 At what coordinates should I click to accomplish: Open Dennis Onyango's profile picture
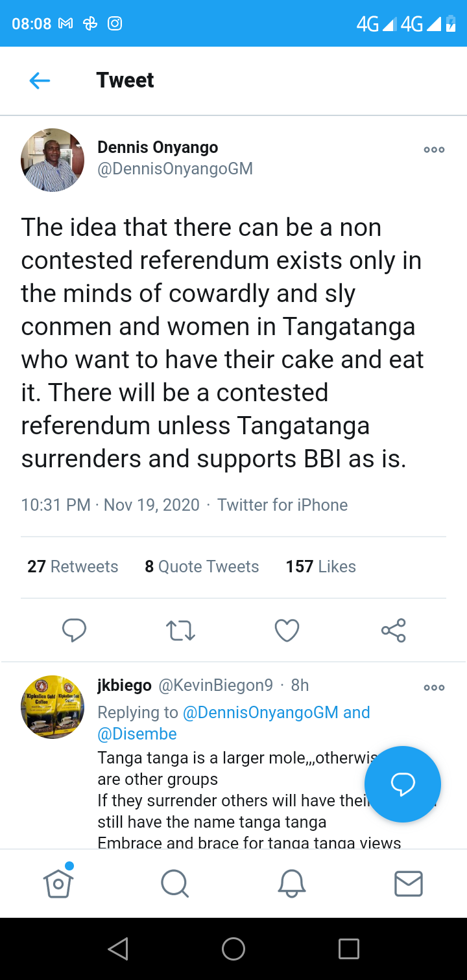coord(53,160)
